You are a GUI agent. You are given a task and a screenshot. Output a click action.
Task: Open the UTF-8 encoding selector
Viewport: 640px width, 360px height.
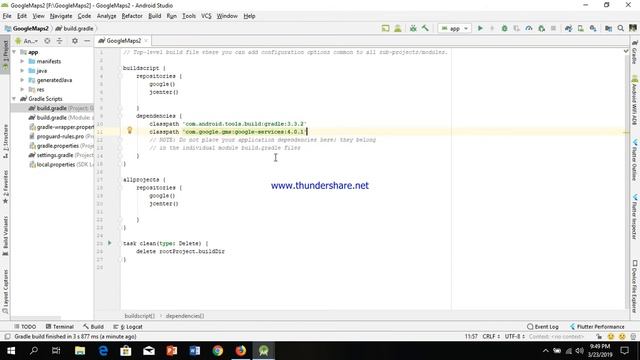[x=514, y=337]
